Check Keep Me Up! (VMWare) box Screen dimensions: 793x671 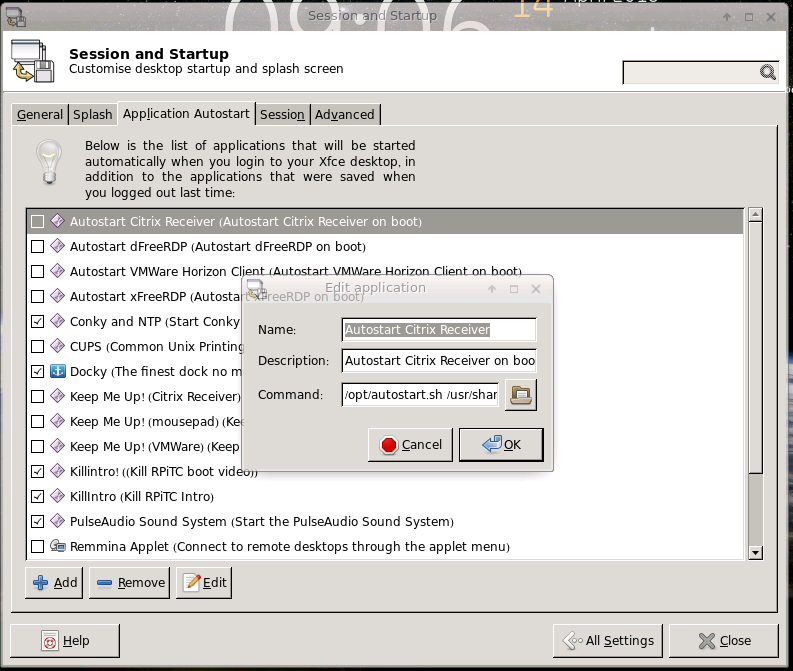(37, 446)
